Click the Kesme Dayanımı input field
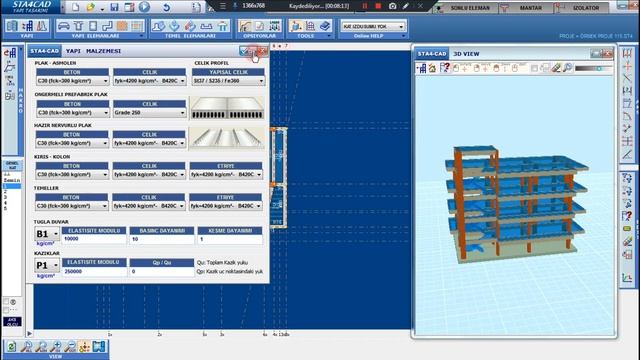The width and height of the screenshot is (640, 360). [x=230, y=239]
